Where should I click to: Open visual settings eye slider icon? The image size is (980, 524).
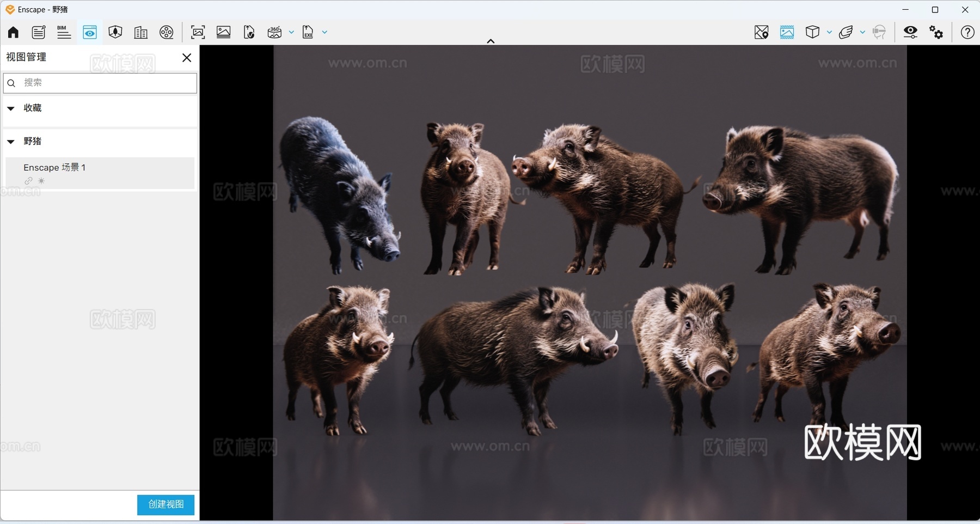(910, 32)
